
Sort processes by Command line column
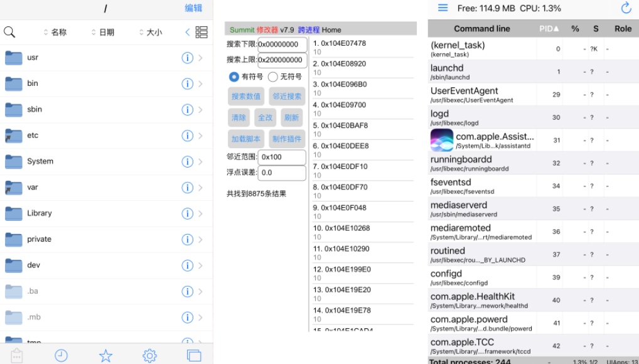481,28
